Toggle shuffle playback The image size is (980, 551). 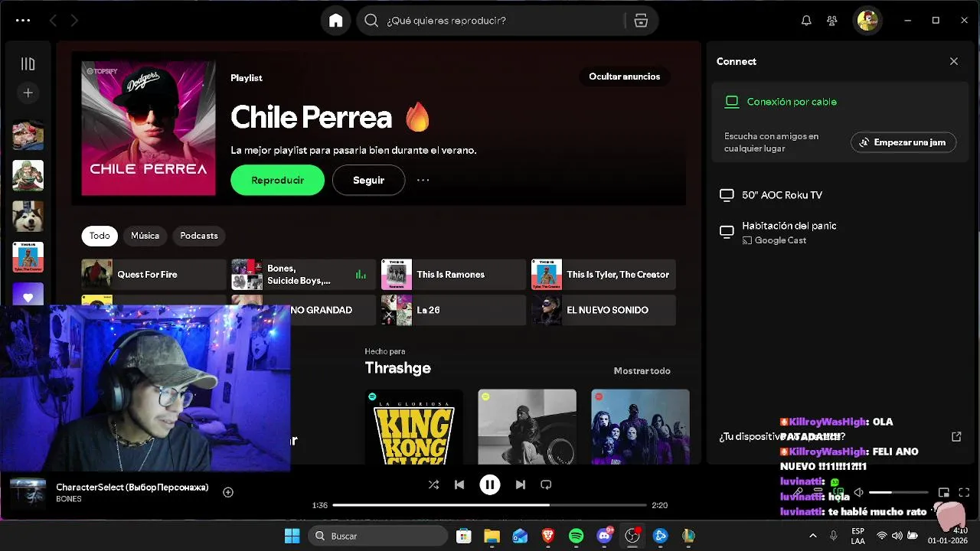coord(433,484)
